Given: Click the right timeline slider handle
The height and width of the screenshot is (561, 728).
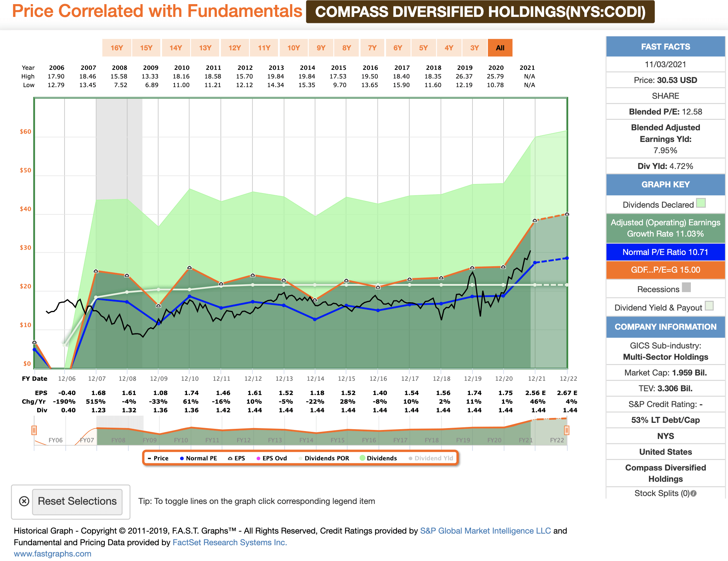Looking at the screenshot, I should [x=567, y=431].
